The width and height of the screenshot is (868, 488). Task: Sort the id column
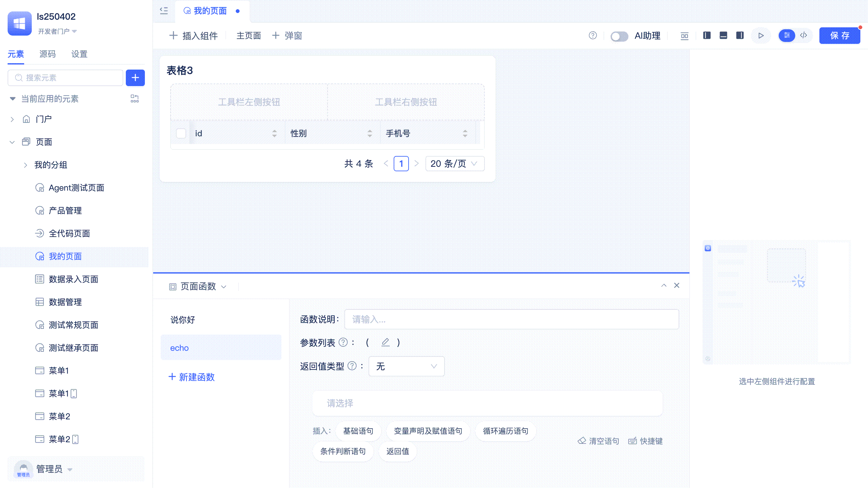coord(274,133)
